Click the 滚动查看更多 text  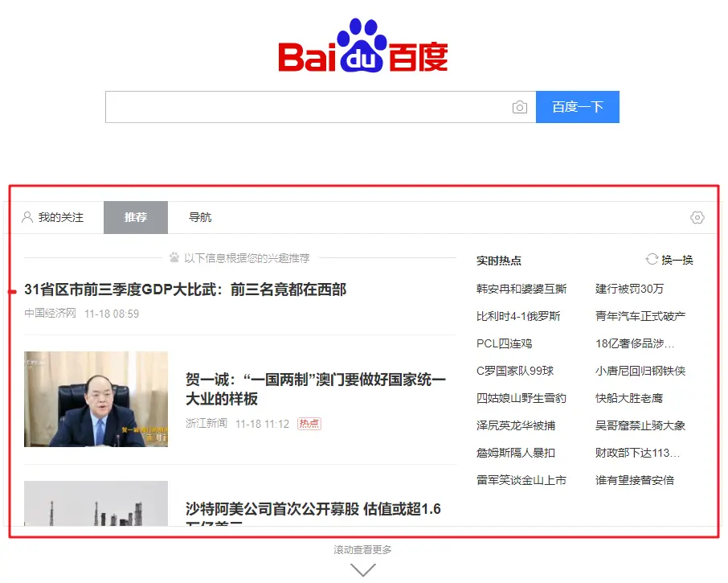point(362,550)
